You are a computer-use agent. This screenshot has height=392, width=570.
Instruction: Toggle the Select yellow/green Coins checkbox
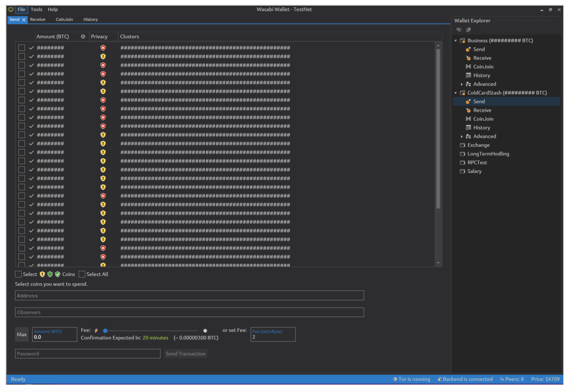[x=18, y=274]
